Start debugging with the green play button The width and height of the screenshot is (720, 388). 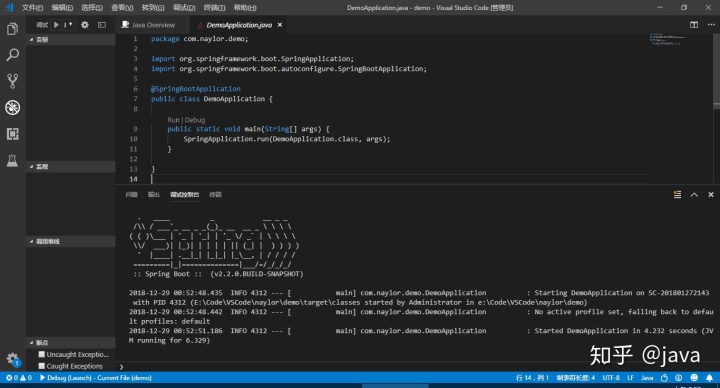(x=56, y=25)
